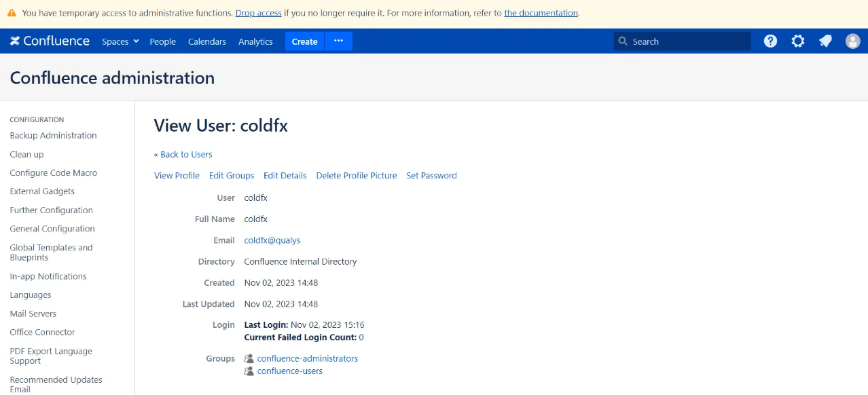Click Delete Profile Picture
The width and height of the screenshot is (868, 395).
coord(357,175)
